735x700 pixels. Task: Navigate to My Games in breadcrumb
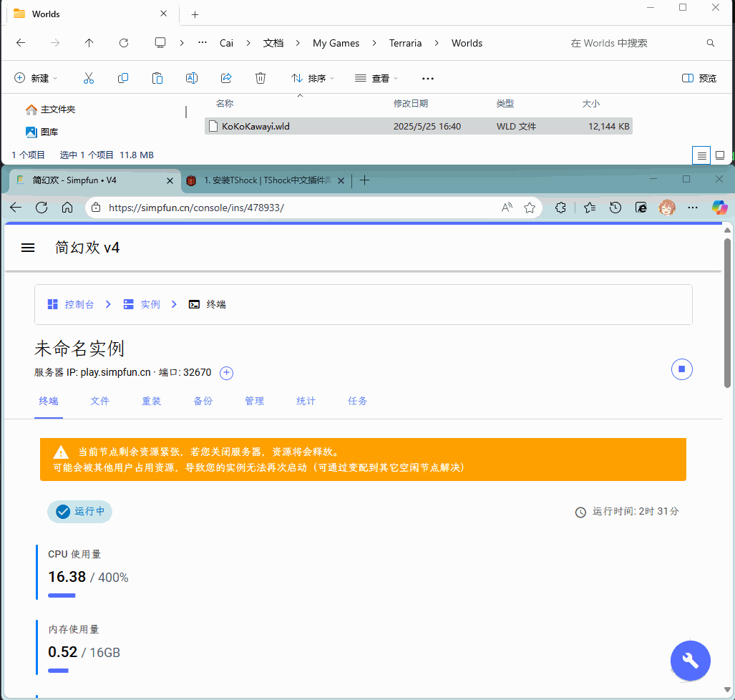click(336, 43)
